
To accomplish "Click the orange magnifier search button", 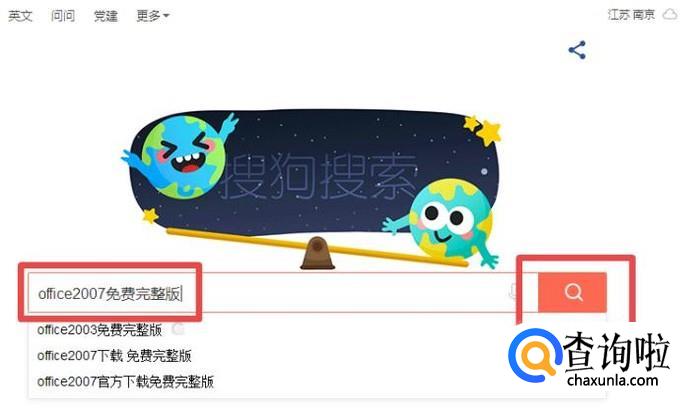I will point(572,292).
